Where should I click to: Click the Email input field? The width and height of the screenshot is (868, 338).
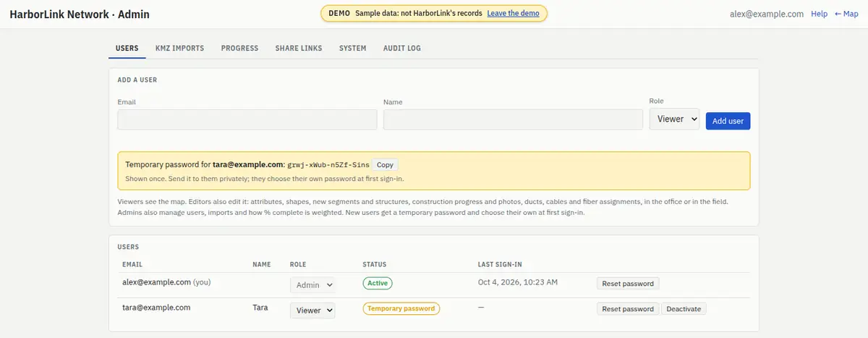[247, 119]
